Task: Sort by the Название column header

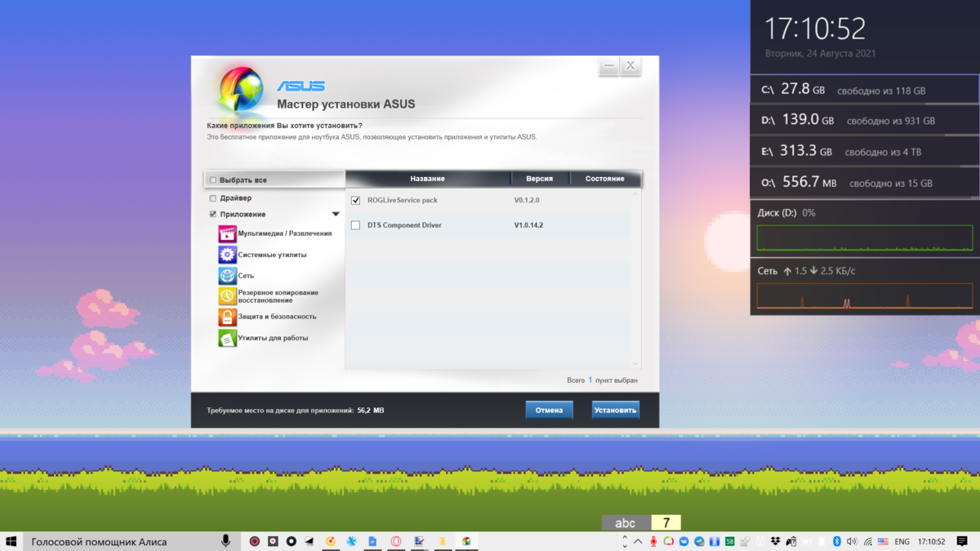Action: (x=428, y=178)
